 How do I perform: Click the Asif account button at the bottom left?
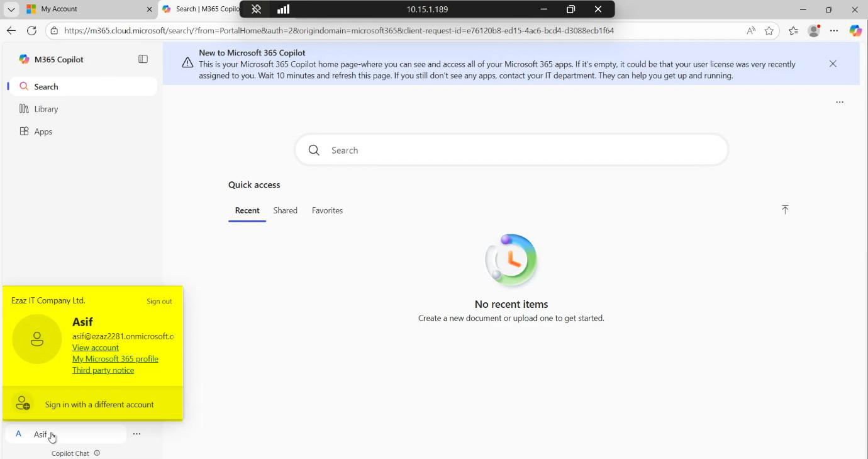[66, 434]
